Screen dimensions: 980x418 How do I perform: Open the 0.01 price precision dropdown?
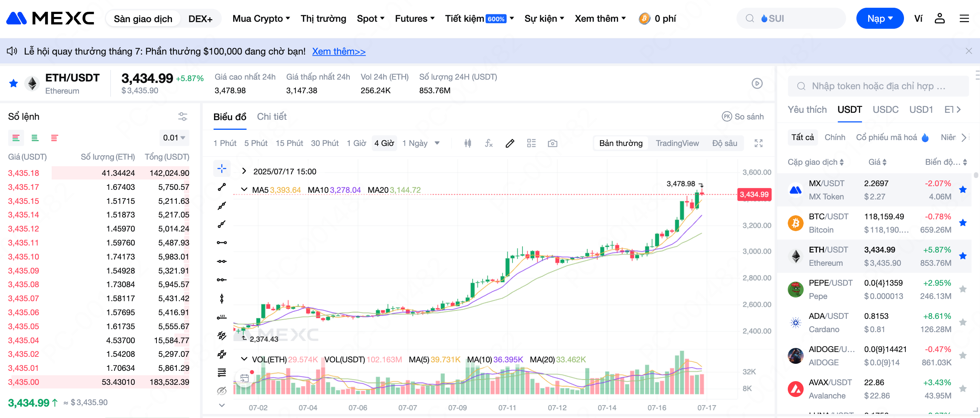tap(174, 137)
